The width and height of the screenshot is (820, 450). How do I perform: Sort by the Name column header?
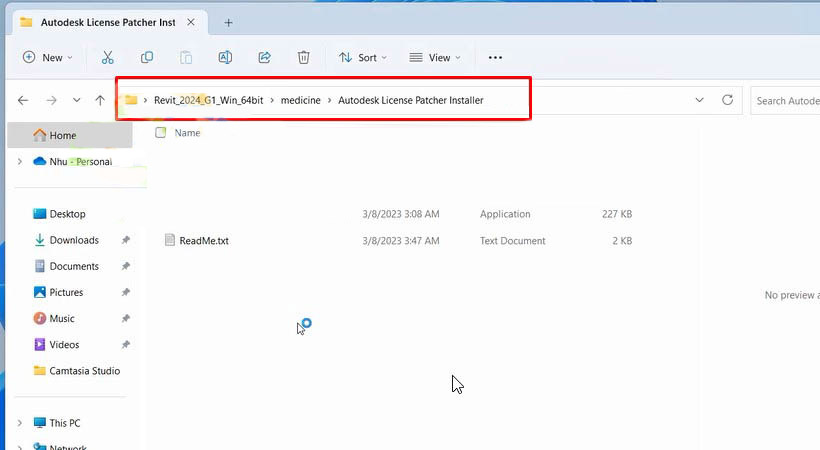[x=187, y=133]
